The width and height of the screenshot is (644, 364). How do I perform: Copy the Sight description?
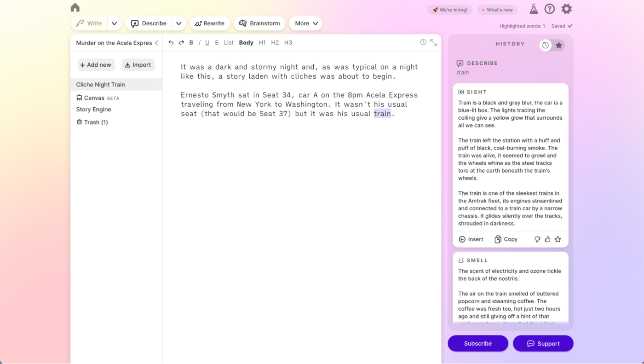tap(506, 239)
